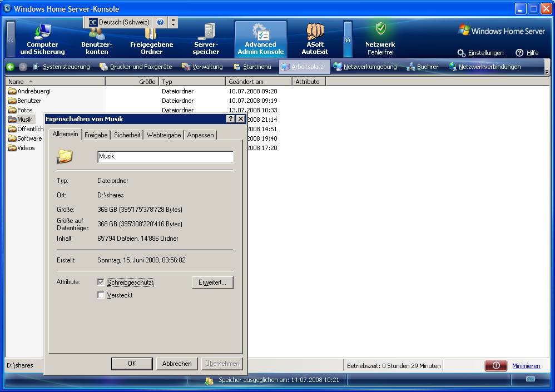Click the Betriebszeit uptime status text

(394, 366)
